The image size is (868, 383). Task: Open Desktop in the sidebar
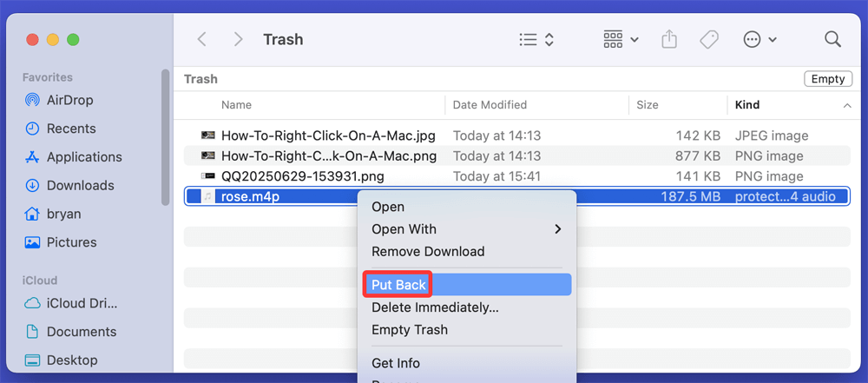[62, 360]
